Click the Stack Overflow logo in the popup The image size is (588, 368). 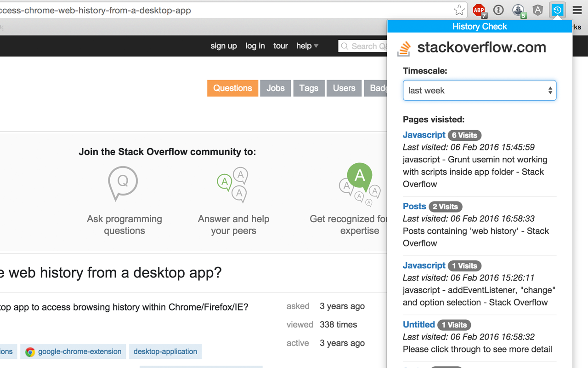click(404, 48)
